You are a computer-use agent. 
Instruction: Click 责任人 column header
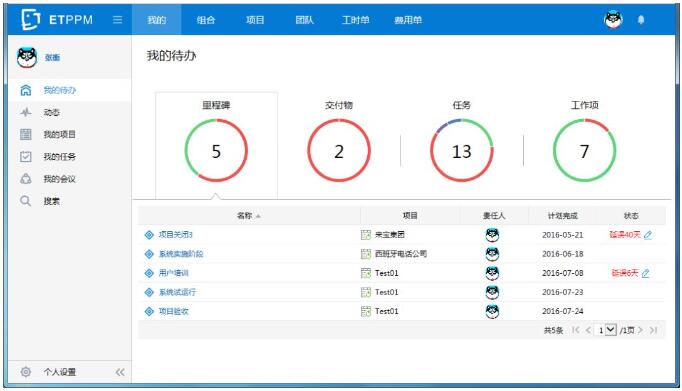[x=494, y=215]
